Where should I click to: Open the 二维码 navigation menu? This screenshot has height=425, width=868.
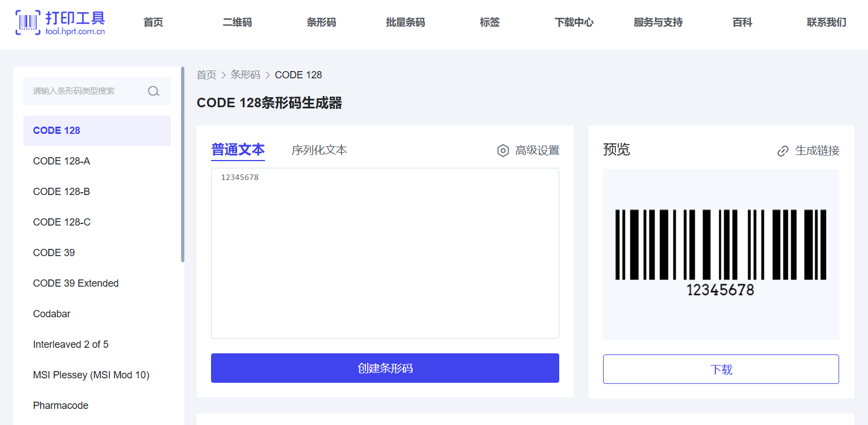(x=237, y=22)
